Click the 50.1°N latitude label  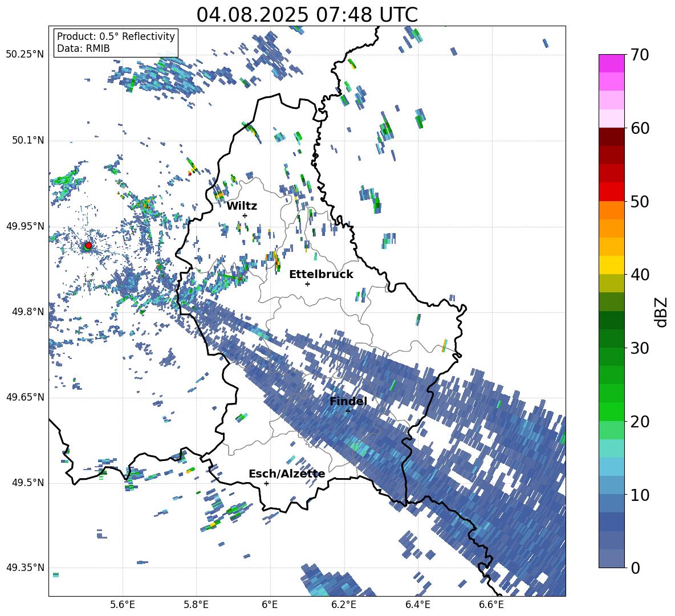coord(27,140)
